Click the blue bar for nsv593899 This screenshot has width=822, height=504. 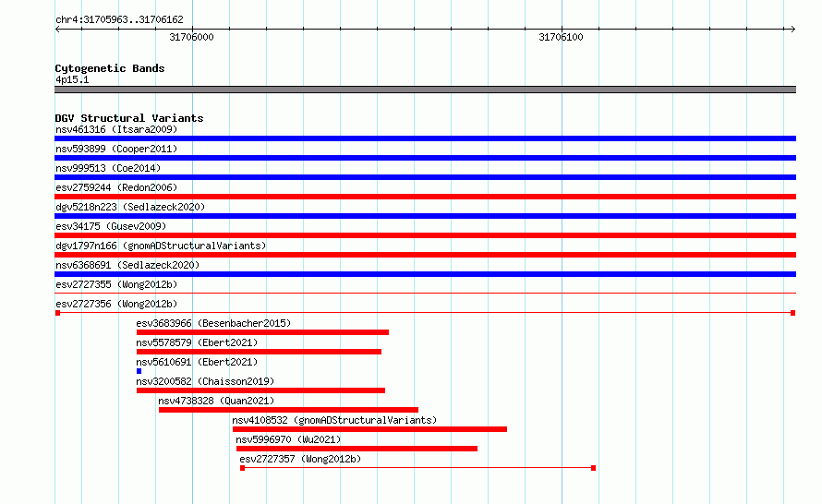(x=425, y=158)
